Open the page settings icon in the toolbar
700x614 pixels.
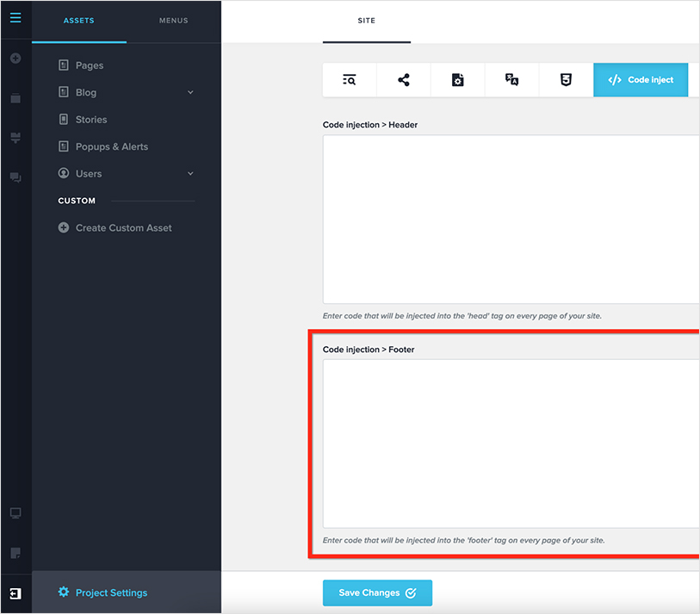tap(457, 79)
